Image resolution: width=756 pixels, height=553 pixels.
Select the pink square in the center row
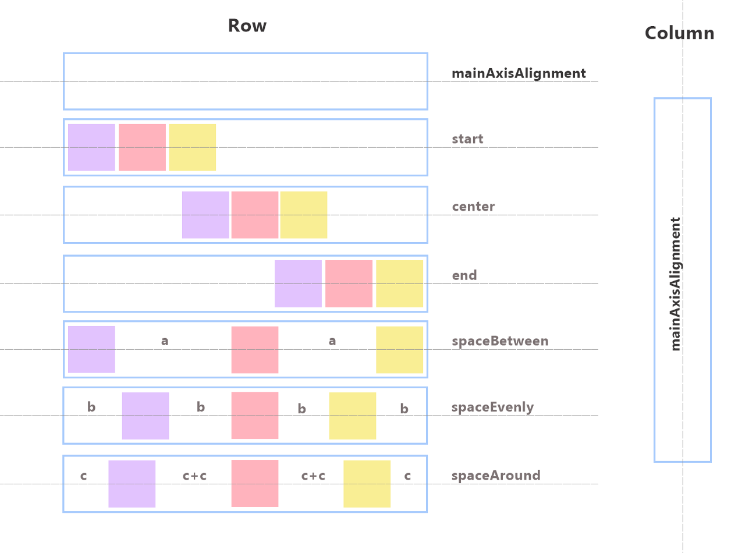(255, 215)
